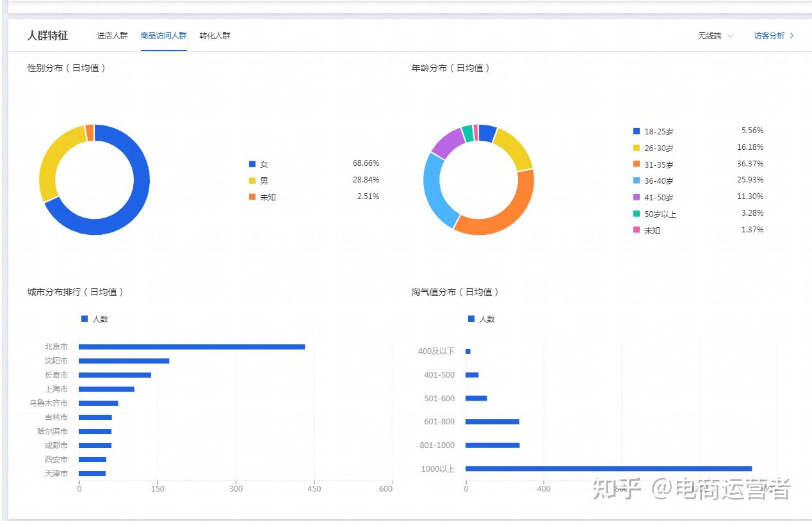Click the 11.30% value for 41-50岁
812x521 pixels.
[750, 196]
